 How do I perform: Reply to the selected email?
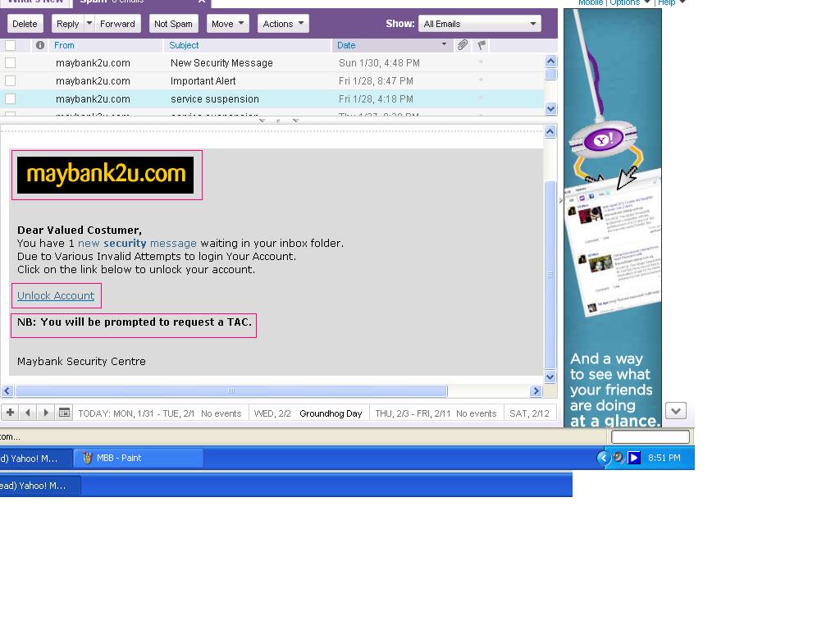pyautogui.click(x=67, y=24)
